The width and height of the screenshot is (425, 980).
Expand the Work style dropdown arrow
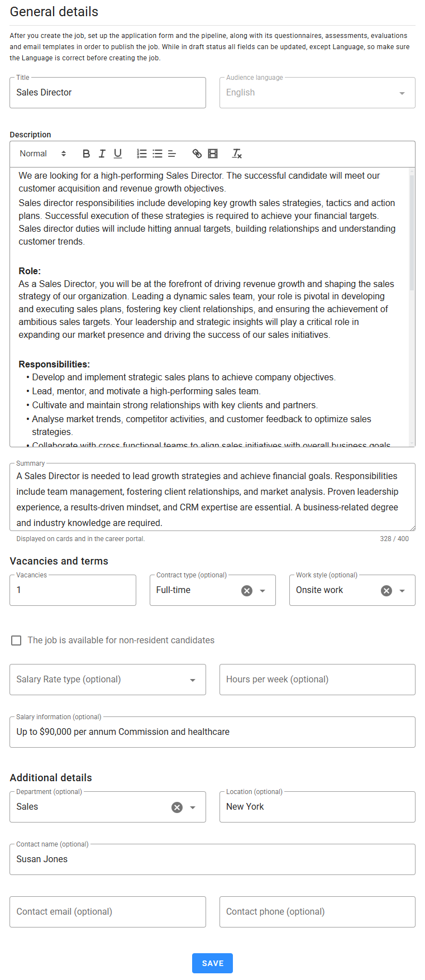(402, 591)
